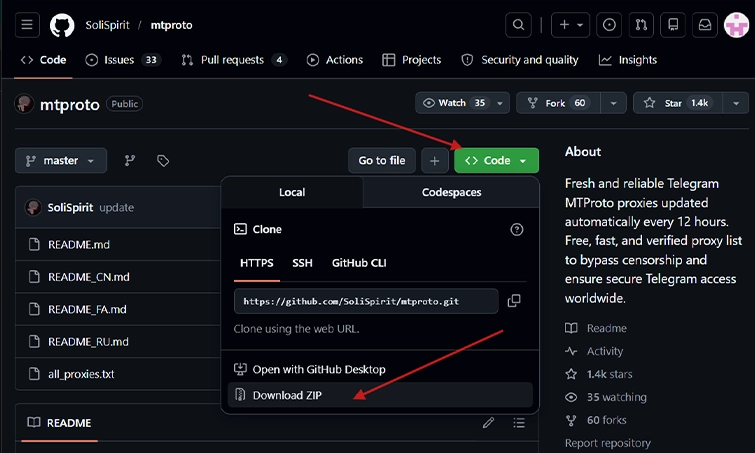Open the user profile avatar menu

pyautogui.click(x=737, y=25)
